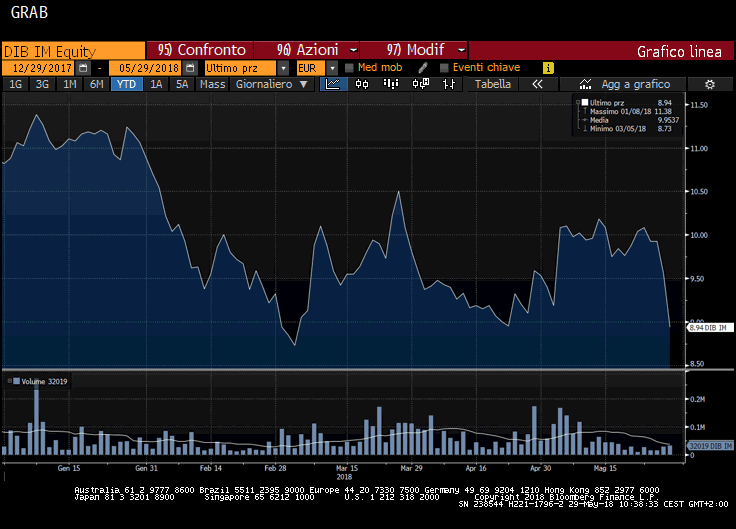Open start date calendar picker icon

pyautogui.click(x=84, y=67)
